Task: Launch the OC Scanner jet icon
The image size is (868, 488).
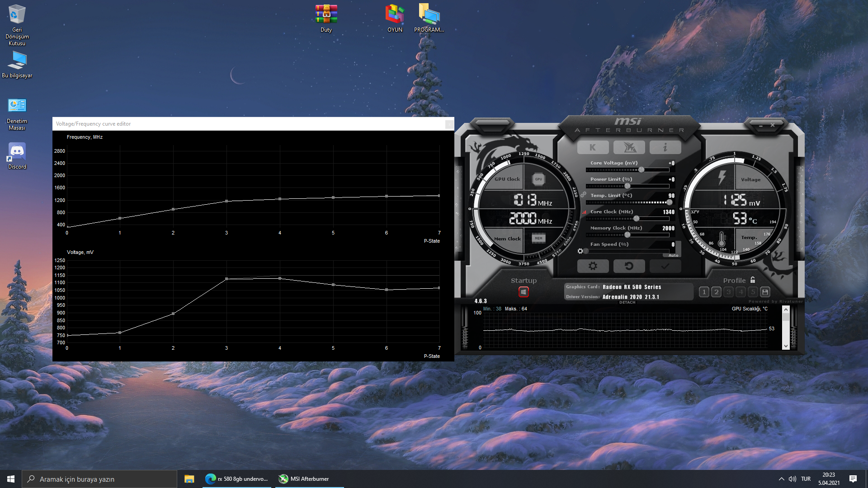Action: (629, 147)
